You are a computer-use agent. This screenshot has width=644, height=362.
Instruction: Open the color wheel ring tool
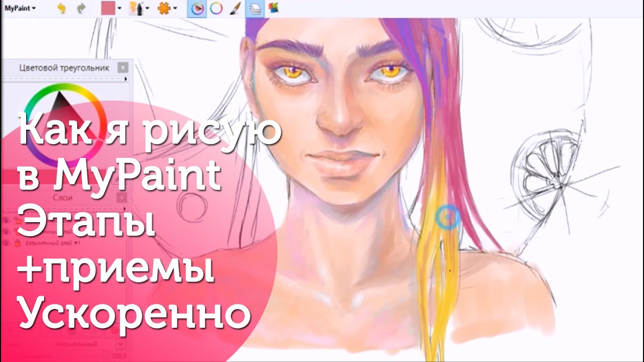click(216, 8)
